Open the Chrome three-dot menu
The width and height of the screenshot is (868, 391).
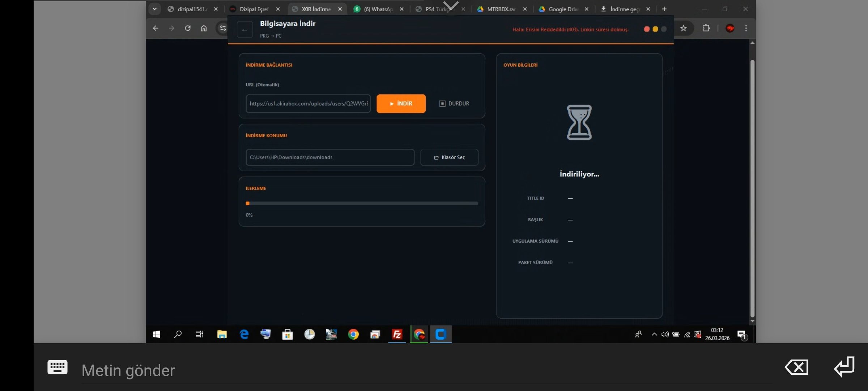coord(746,28)
